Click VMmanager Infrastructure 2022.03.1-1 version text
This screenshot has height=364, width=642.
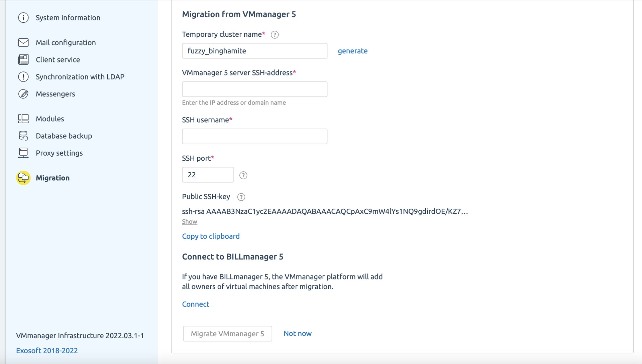(x=80, y=336)
